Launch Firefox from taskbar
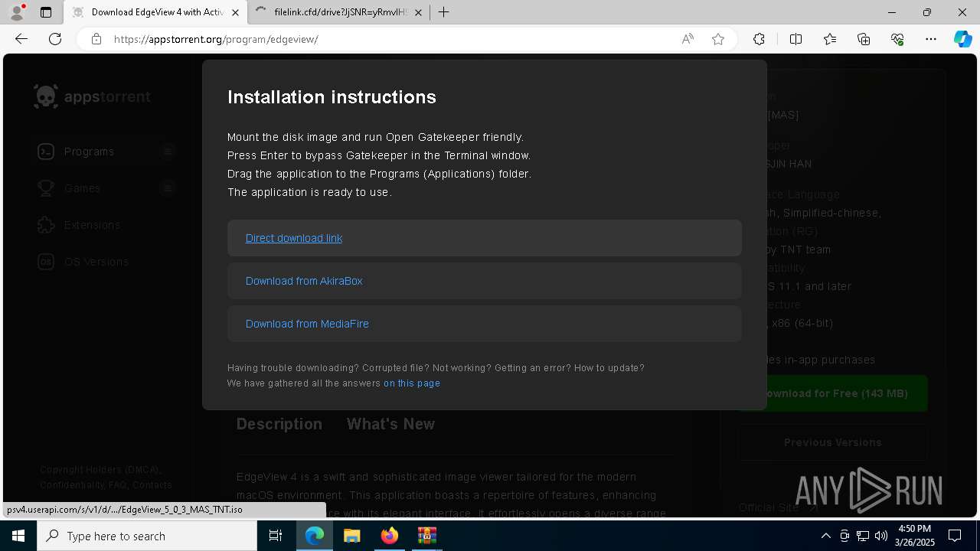Screen dimensions: 980x551 (389, 536)
